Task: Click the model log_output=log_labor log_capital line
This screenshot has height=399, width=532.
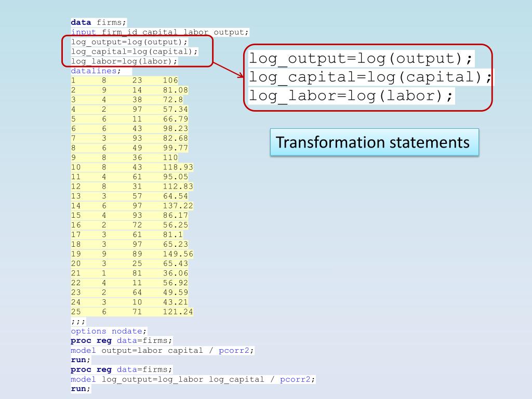Action: point(193,379)
